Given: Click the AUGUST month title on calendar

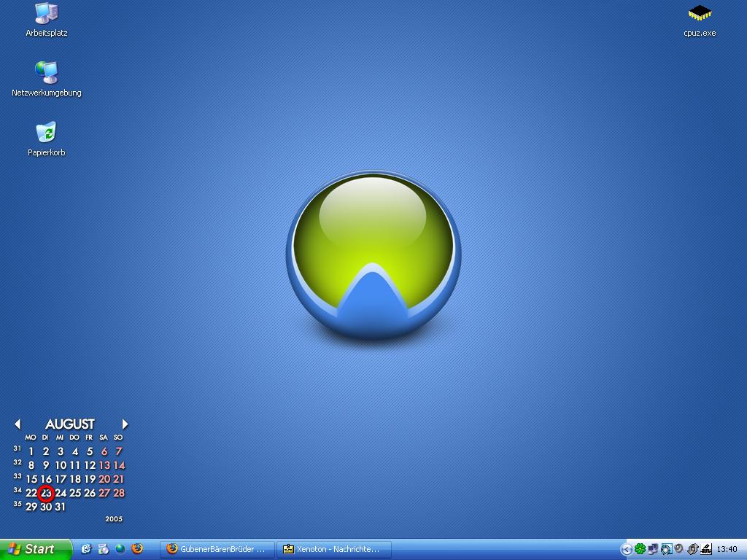Looking at the screenshot, I should tap(70, 424).
